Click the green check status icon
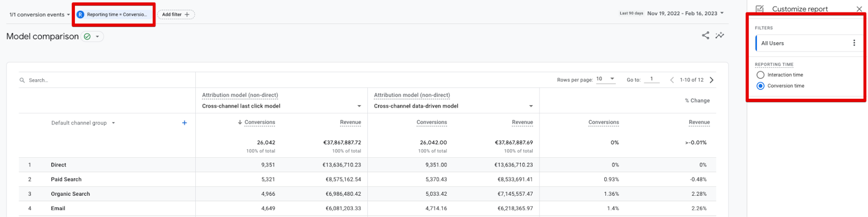868x217 pixels. coord(87,36)
